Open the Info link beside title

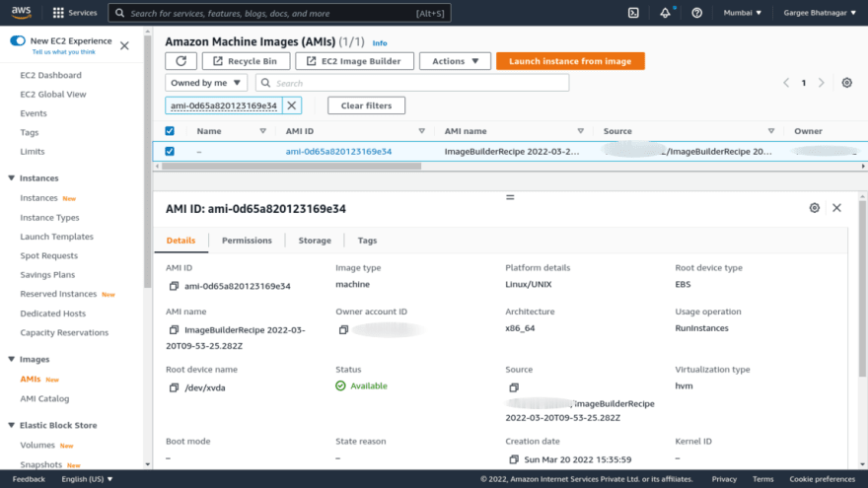coord(380,43)
